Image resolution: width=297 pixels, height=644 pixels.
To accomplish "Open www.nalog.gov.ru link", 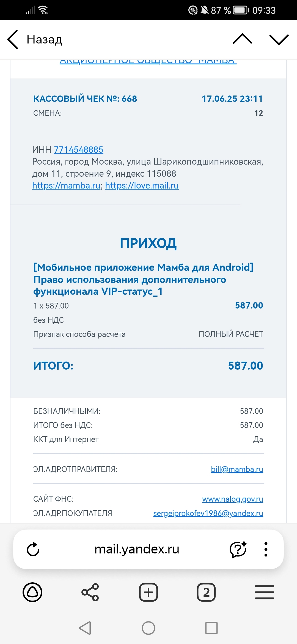I will [232, 499].
